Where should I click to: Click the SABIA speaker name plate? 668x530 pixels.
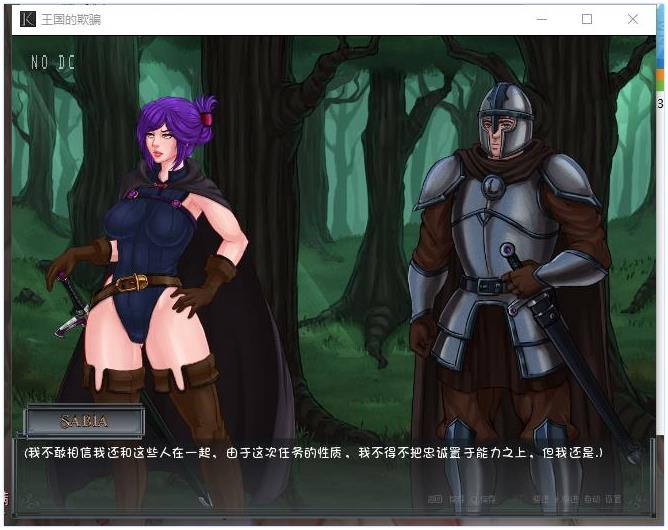tap(84, 421)
